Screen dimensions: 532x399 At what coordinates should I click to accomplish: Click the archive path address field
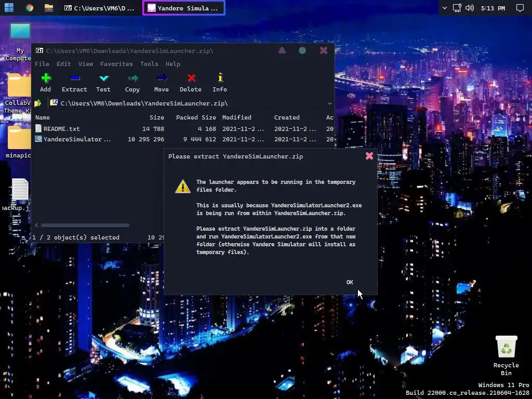(x=187, y=103)
